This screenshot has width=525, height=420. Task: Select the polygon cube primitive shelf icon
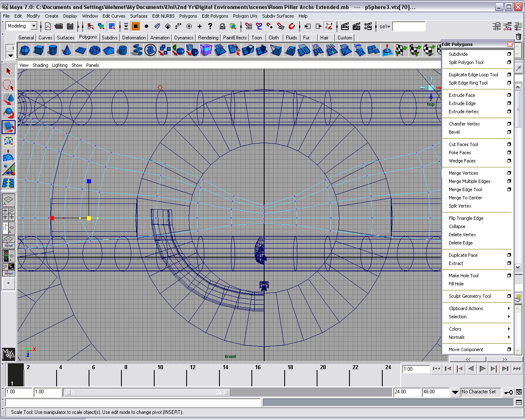point(39,50)
